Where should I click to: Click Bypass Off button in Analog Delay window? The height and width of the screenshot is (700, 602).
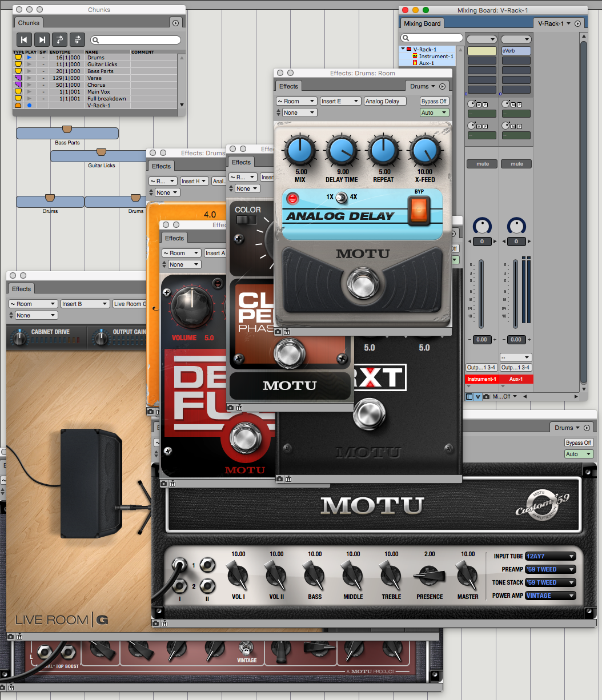434,102
